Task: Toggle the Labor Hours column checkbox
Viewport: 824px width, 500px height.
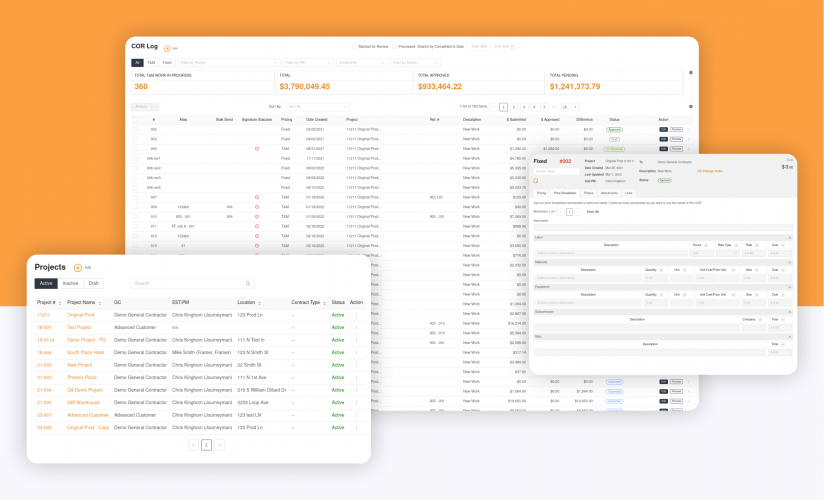Action: tap(706, 245)
